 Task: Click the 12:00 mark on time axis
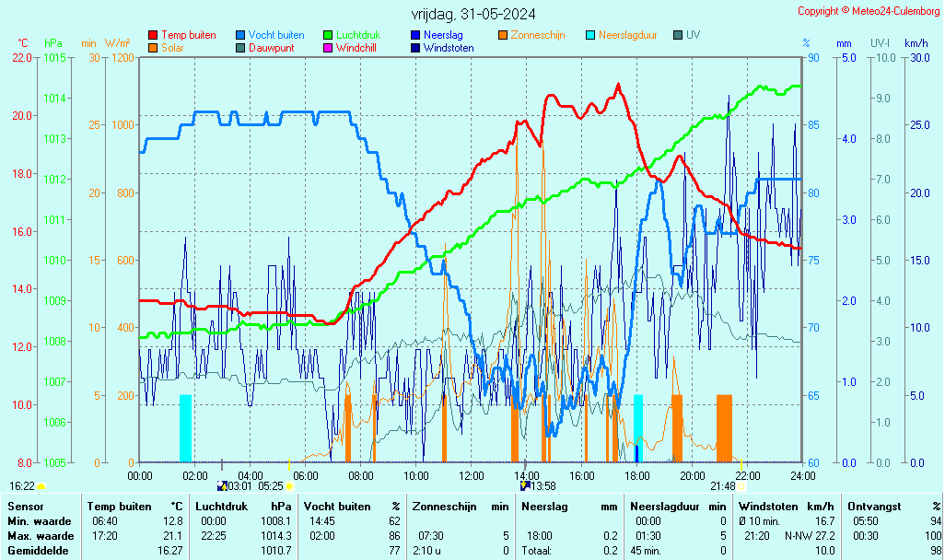472,475
